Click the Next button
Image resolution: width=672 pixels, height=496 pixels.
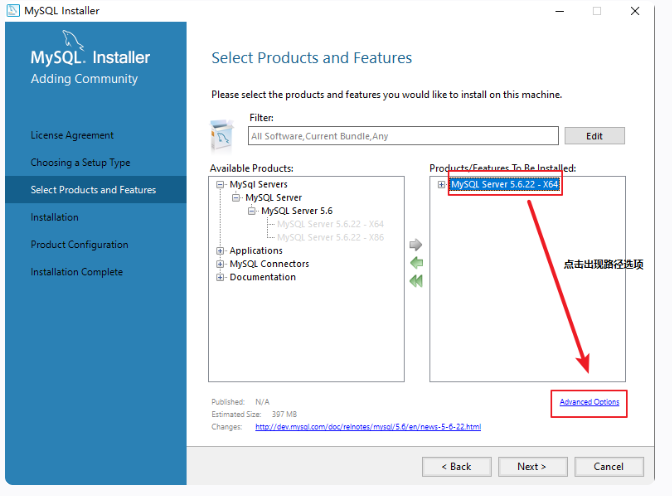click(x=532, y=466)
